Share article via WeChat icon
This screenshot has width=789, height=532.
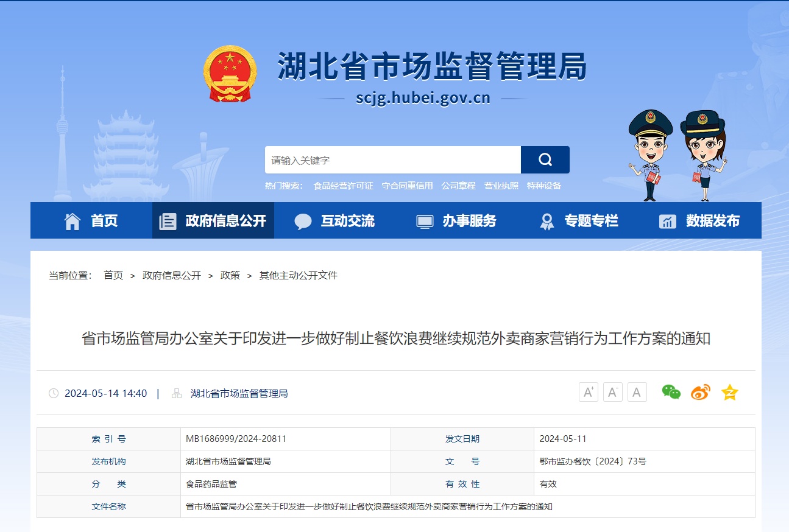tap(671, 393)
